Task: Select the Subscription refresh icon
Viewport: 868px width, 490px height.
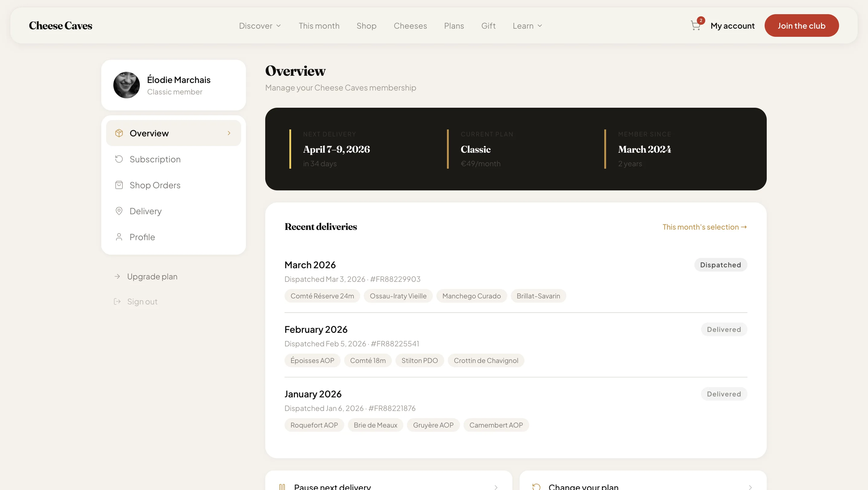Action: pyautogui.click(x=119, y=159)
